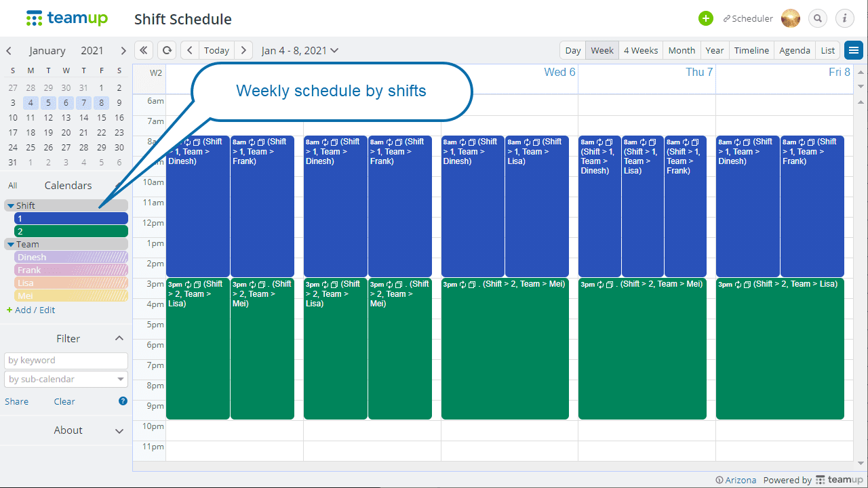Click the by keyword filter field

[66, 361]
